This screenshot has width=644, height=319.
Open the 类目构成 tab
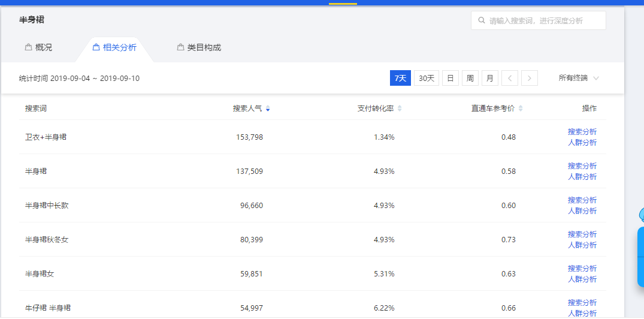204,47
